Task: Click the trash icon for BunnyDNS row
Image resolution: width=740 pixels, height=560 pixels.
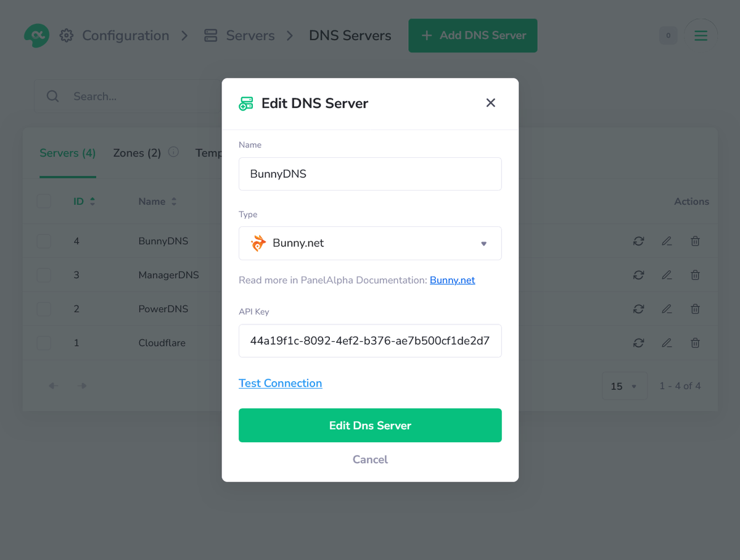Action: pyautogui.click(x=695, y=241)
